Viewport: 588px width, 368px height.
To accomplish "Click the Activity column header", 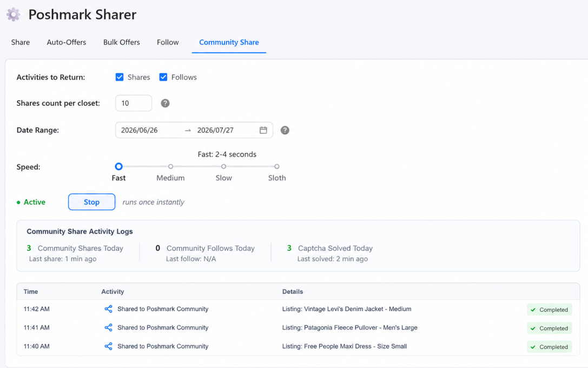I will click(x=113, y=292).
